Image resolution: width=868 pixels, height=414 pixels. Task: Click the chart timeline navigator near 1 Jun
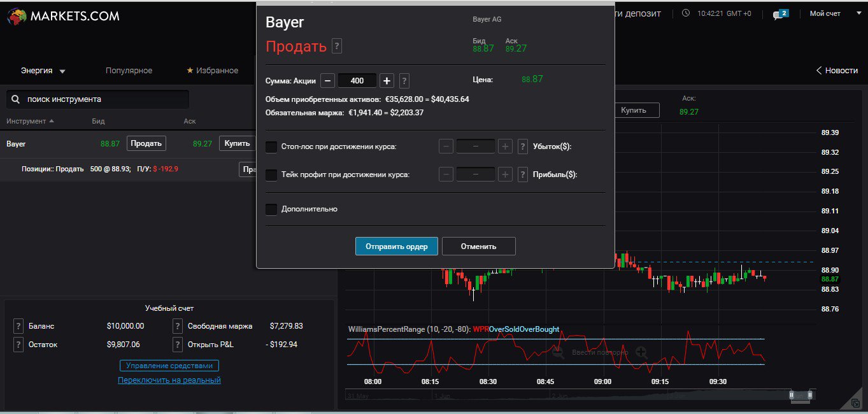pyautogui.click(x=443, y=396)
